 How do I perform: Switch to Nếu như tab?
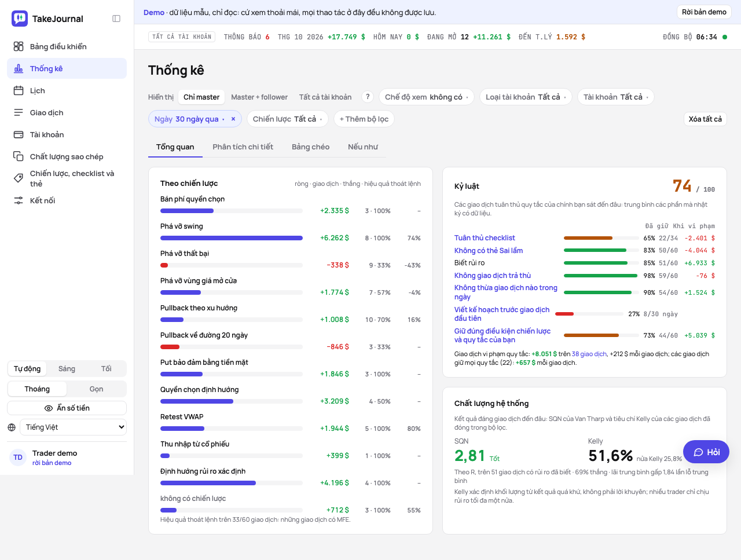(363, 147)
